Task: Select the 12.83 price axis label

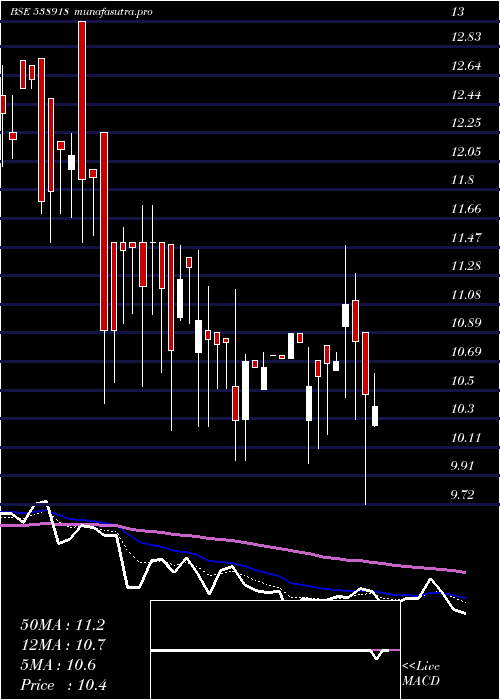Action: [466, 37]
